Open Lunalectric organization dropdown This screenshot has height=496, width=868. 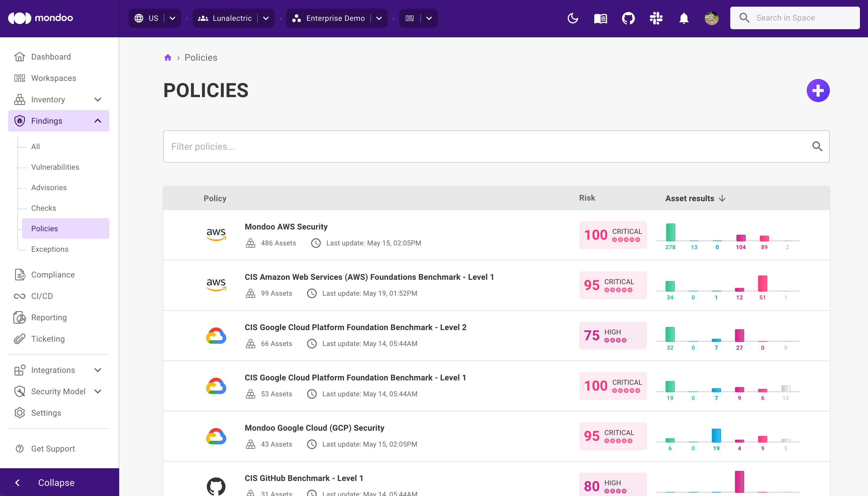click(266, 18)
